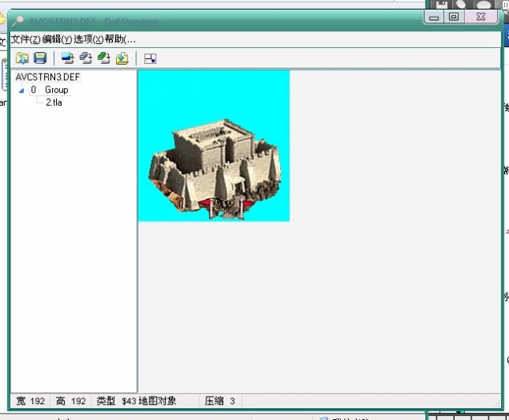
Task: Click the yellow document export icon
Action: 122,58
